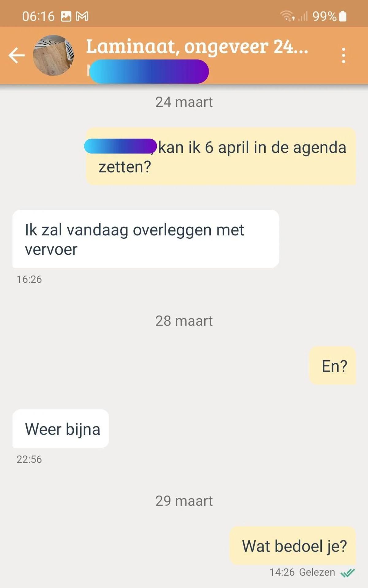
Task: Tap the '24 maart' date separator
Action: click(184, 102)
